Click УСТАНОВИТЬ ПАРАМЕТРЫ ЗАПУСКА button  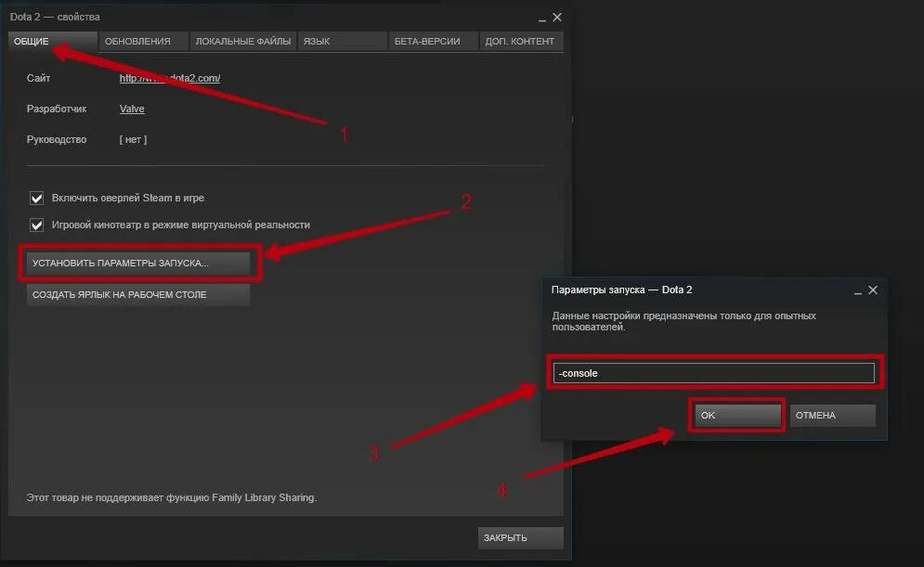click(x=137, y=264)
